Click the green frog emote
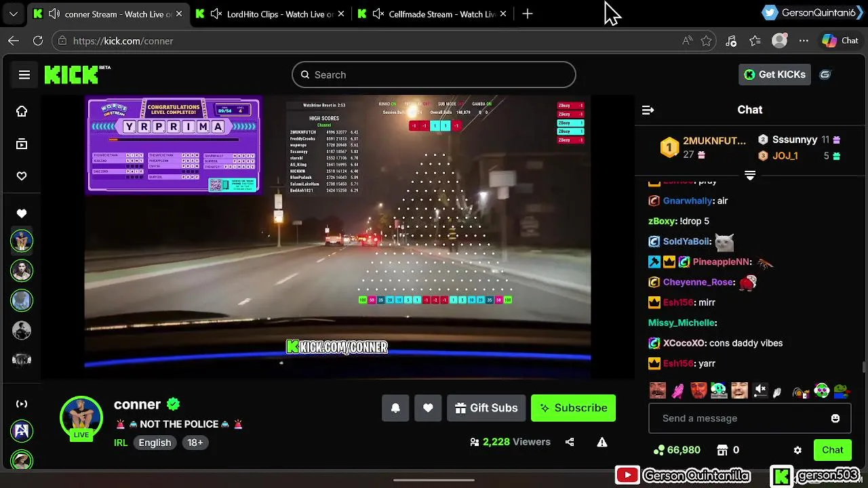Image resolution: width=868 pixels, height=488 pixels. coord(842,390)
